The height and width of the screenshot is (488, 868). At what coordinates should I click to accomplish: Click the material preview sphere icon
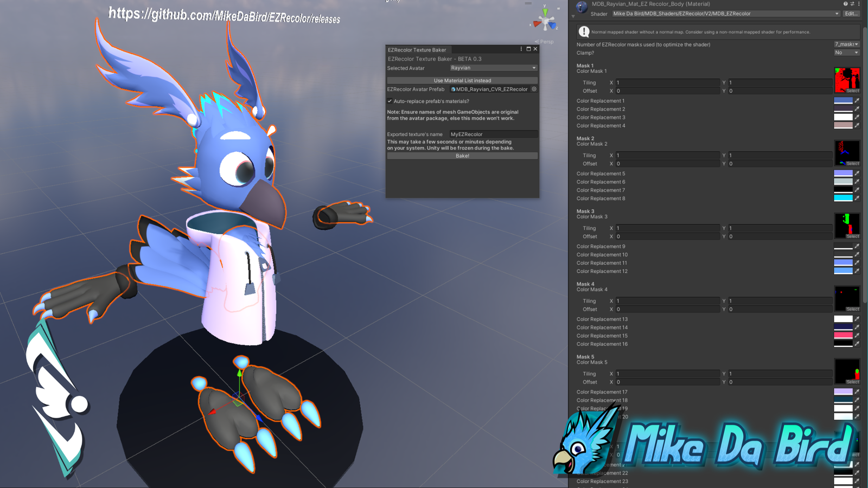[582, 7]
